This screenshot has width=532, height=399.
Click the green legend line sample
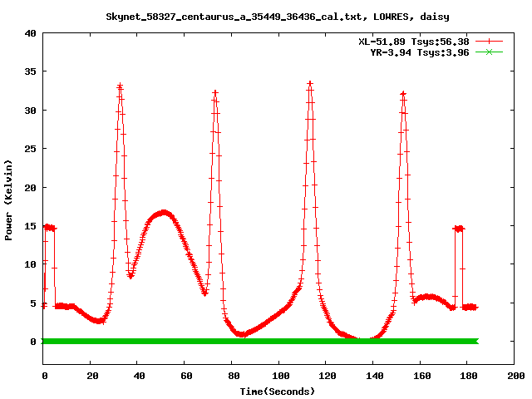click(489, 52)
